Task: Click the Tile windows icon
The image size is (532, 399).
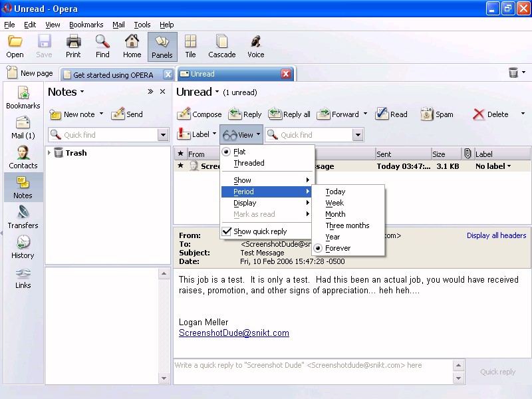Action: coord(190,42)
